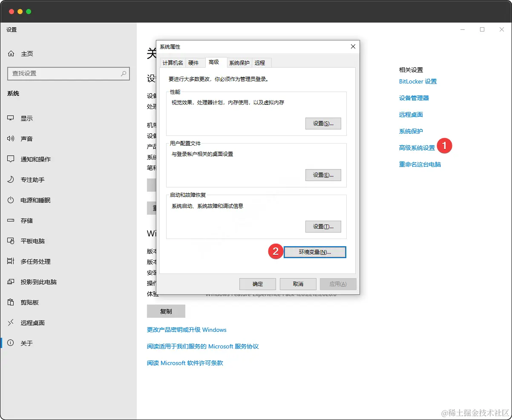Open 更改产品密钥或升级 Windows link
The width and height of the screenshot is (512, 420).
coord(187,330)
